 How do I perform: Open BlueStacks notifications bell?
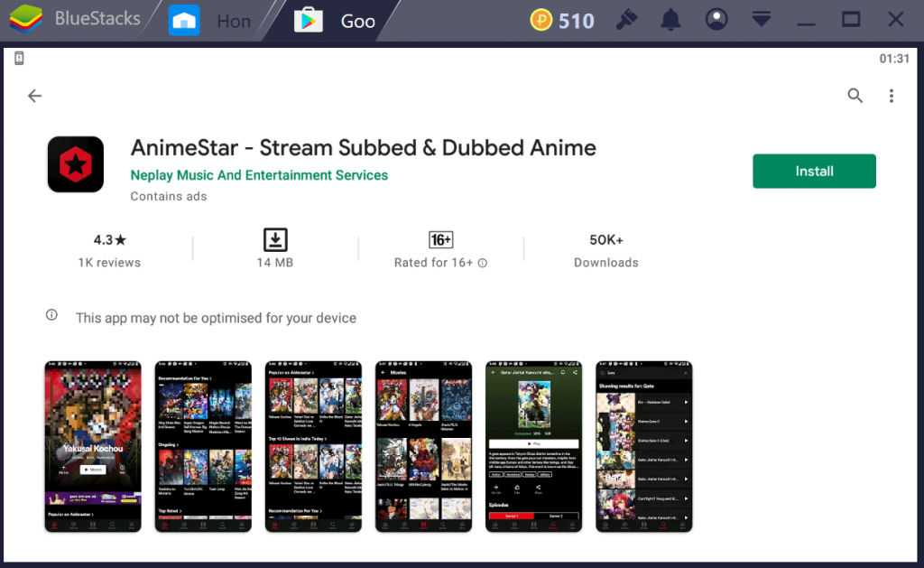coord(670,20)
